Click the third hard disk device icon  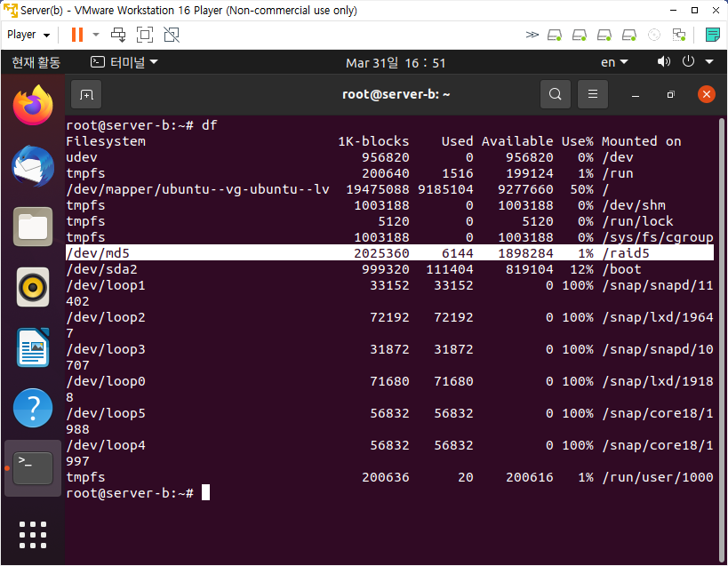pyautogui.click(x=604, y=35)
